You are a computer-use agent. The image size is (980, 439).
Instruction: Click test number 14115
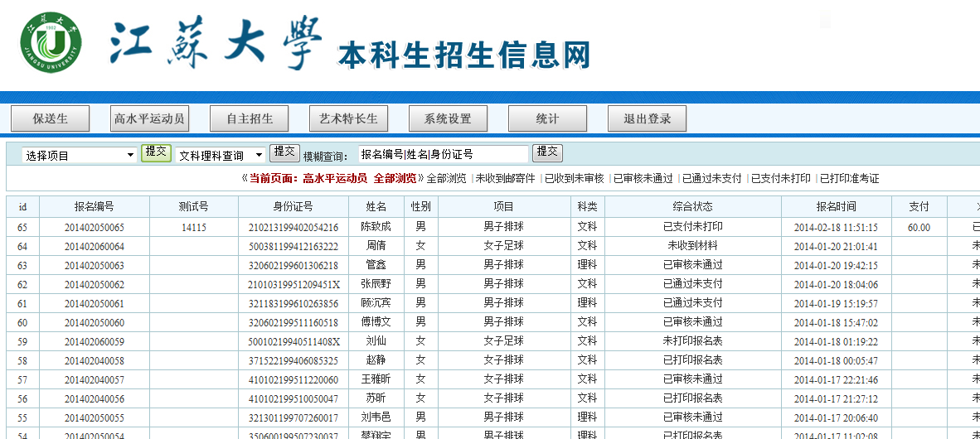(x=194, y=227)
